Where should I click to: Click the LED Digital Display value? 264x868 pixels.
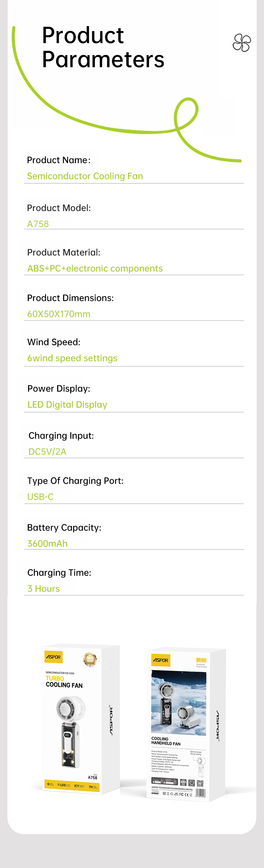click(68, 405)
